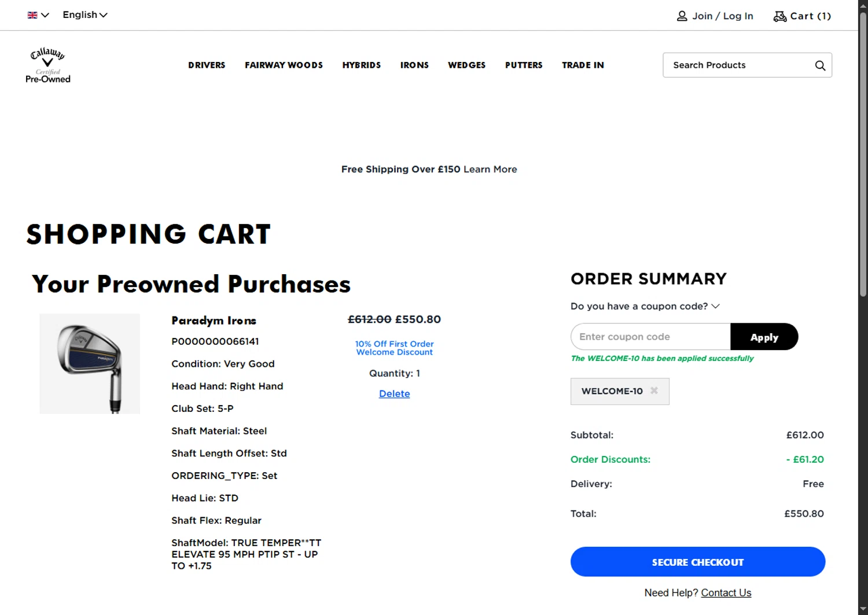Open the English language dropdown
868x615 pixels.
(85, 15)
